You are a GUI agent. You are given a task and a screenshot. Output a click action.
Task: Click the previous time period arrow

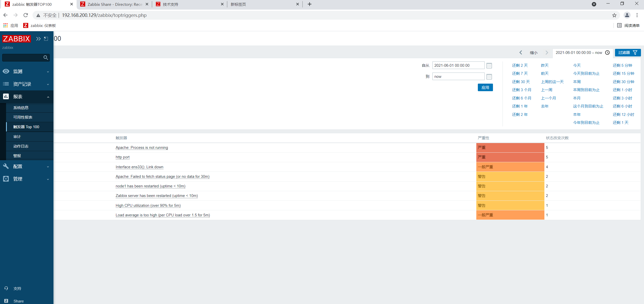point(521,53)
